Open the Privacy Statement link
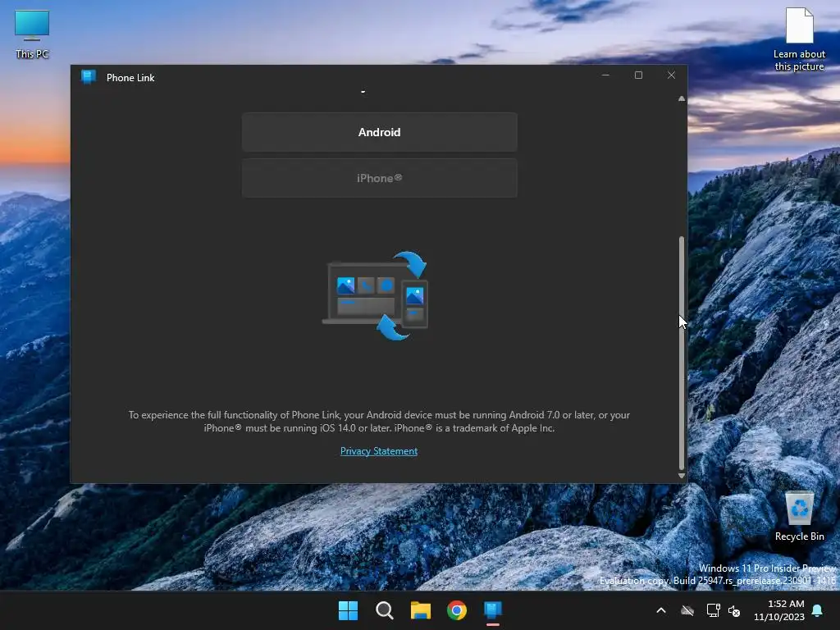The height and width of the screenshot is (630, 840). pyautogui.click(x=379, y=451)
